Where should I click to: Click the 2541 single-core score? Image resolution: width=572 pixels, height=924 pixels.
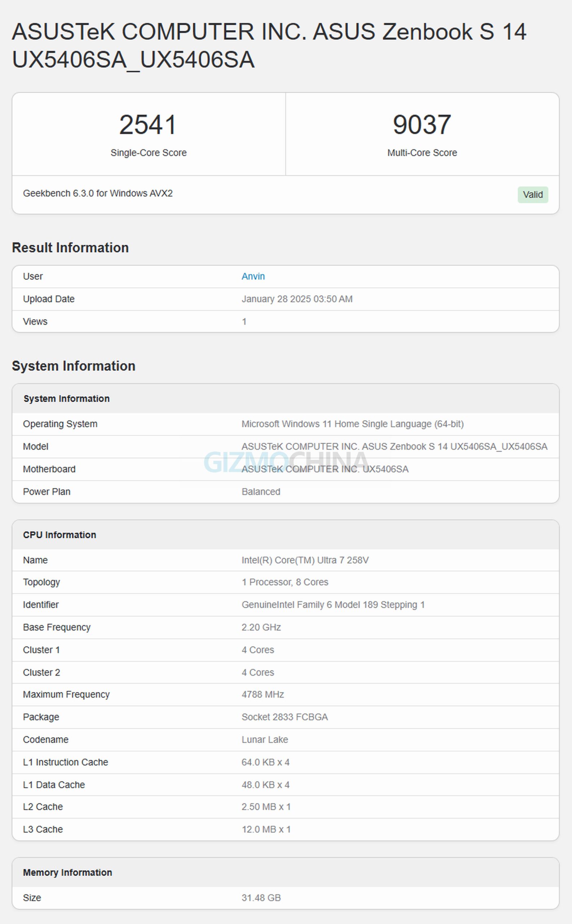click(x=148, y=125)
